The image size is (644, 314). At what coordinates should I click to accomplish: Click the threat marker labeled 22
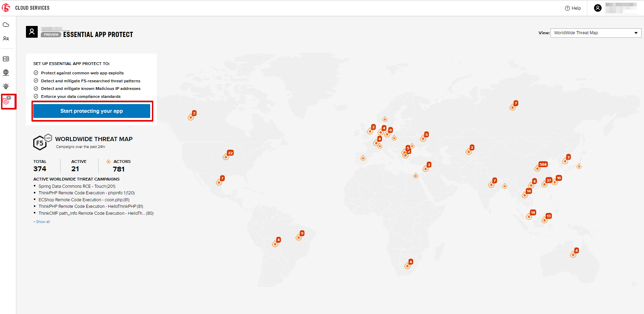[228, 155]
